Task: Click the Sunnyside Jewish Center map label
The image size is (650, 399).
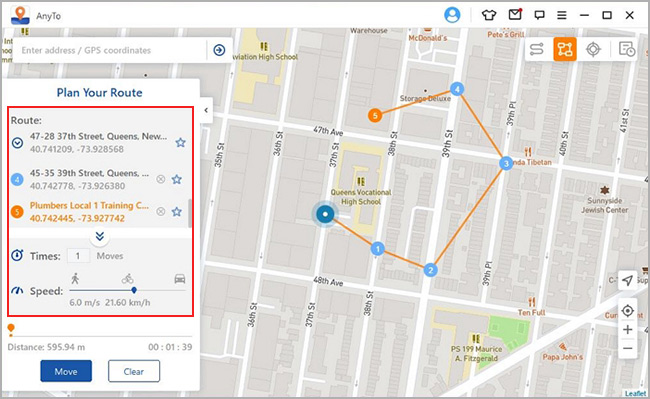Action: click(604, 205)
